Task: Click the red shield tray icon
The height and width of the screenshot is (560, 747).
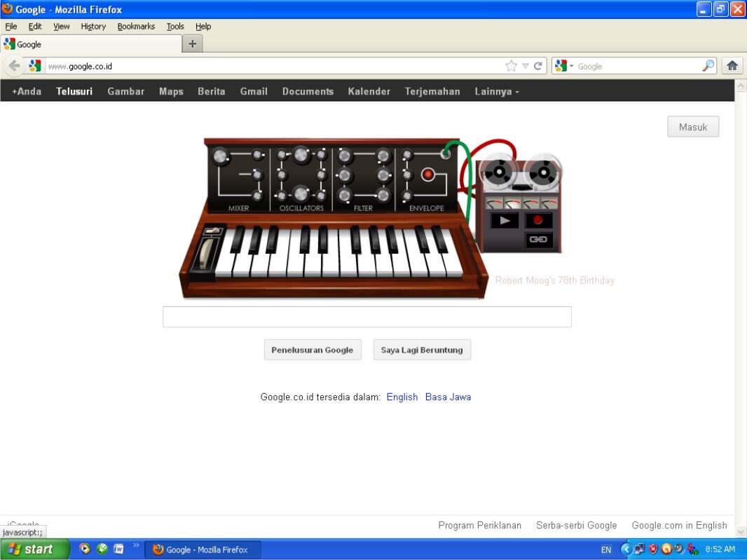Action: (653, 549)
